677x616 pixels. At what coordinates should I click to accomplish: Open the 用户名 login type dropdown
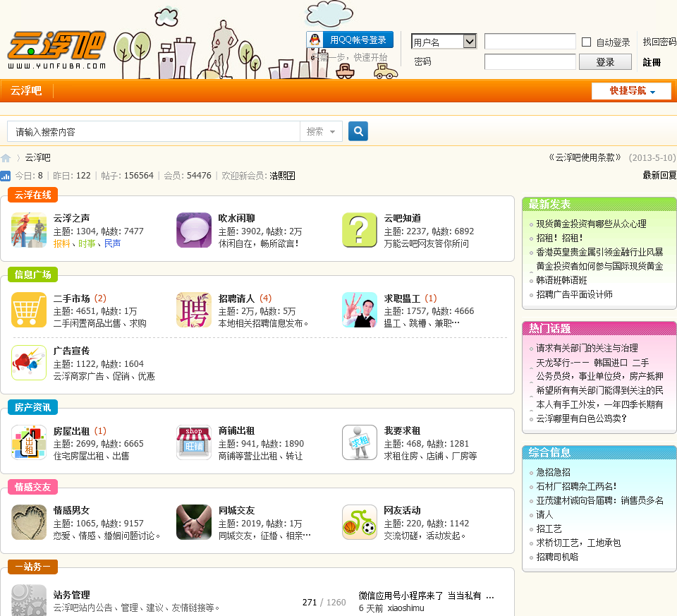(444, 42)
